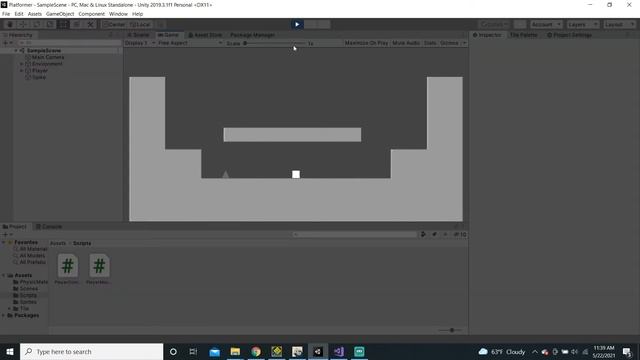Expand the Environment object in Hierarchy
Screen dimensions: 640x360
pyautogui.click(x=22, y=64)
